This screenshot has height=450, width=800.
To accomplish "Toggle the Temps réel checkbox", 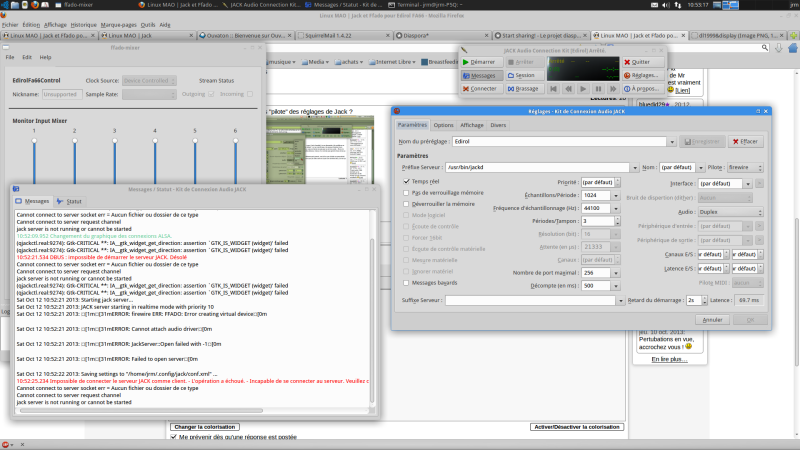I will [x=406, y=182].
